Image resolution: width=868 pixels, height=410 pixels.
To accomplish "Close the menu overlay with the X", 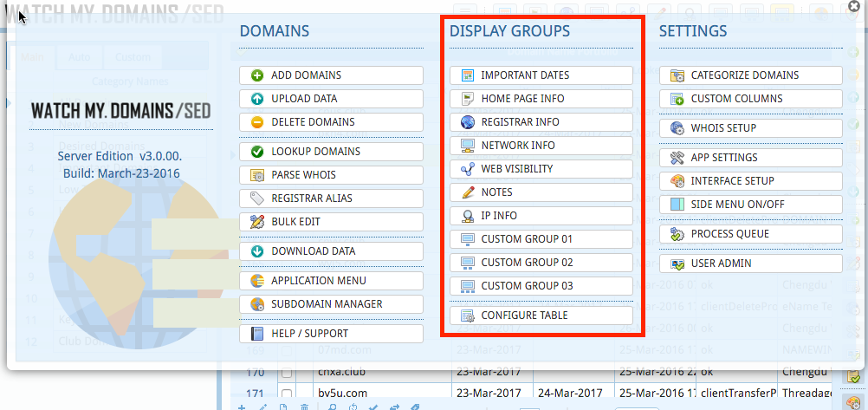I will pyautogui.click(x=856, y=6).
